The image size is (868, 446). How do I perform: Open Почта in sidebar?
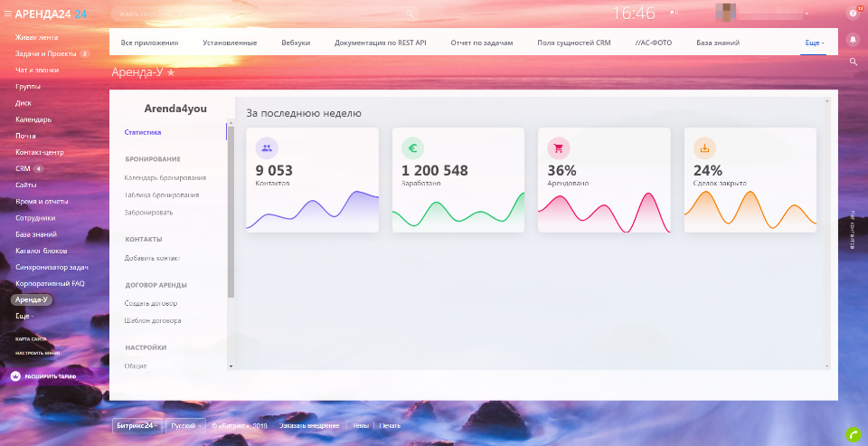[x=25, y=136]
